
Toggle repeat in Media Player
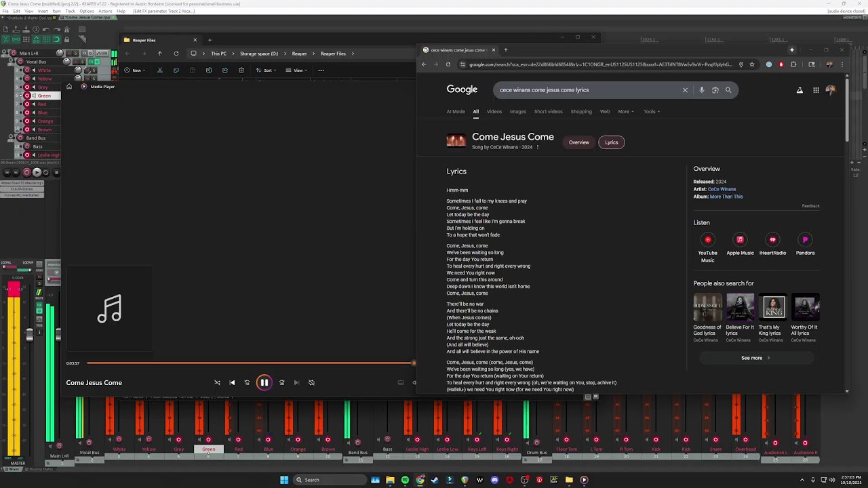[x=311, y=382]
